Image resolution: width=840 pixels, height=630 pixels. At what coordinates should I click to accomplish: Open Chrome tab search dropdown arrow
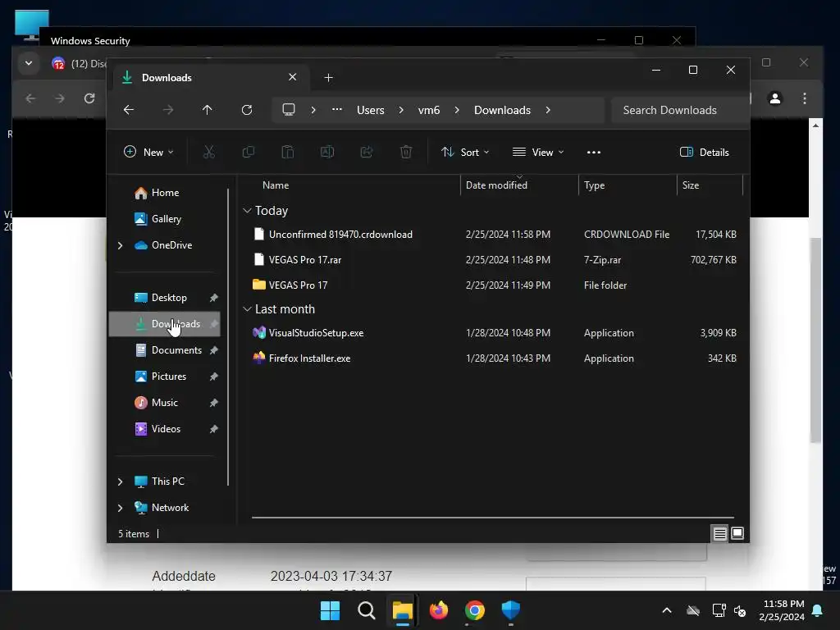pyautogui.click(x=29, y=63)
